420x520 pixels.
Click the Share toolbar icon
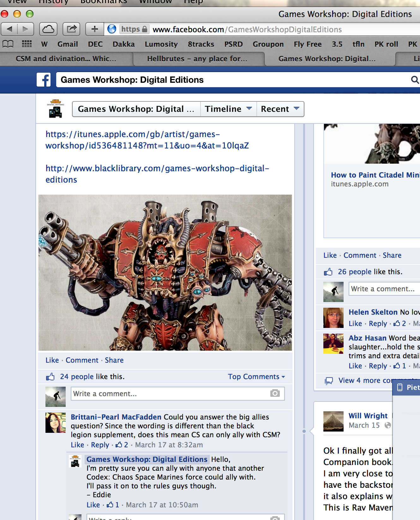[x=71, y=29]
